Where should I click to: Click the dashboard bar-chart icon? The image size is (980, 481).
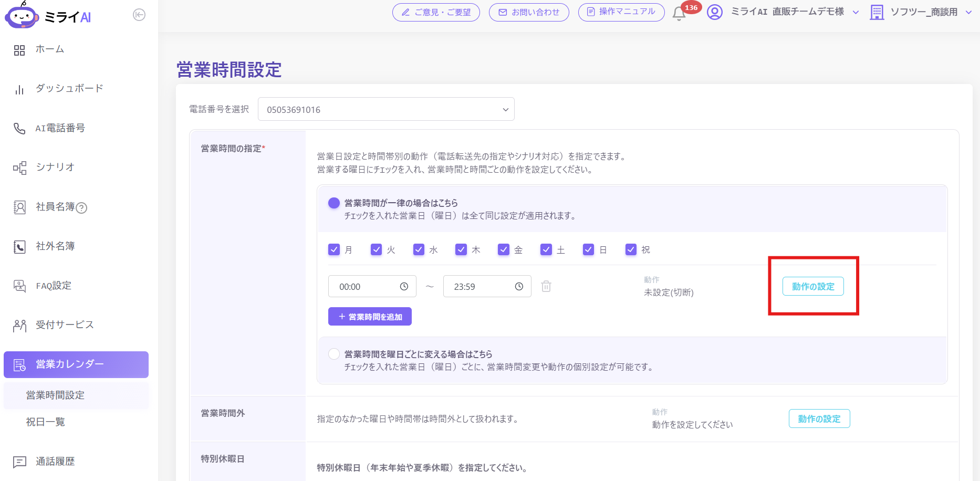click(19, 89)
